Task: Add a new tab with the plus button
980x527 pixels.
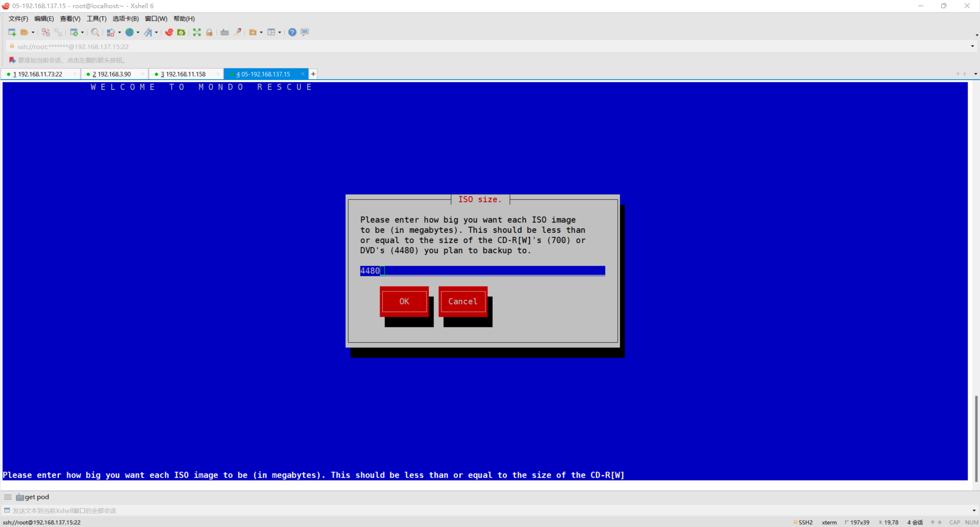Action: [313, 74]
